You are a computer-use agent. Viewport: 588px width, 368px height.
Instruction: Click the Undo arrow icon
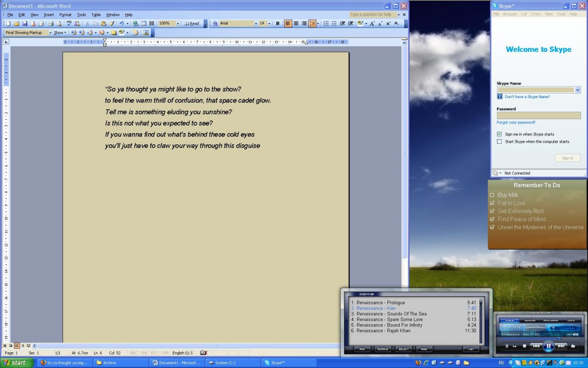[122, 23]
